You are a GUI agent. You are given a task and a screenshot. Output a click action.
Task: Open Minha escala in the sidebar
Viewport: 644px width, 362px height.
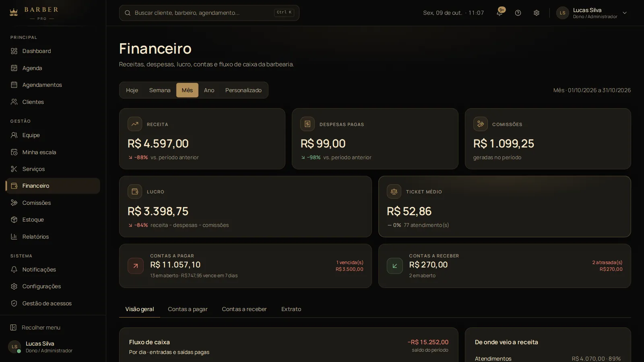tap(53, 152)
